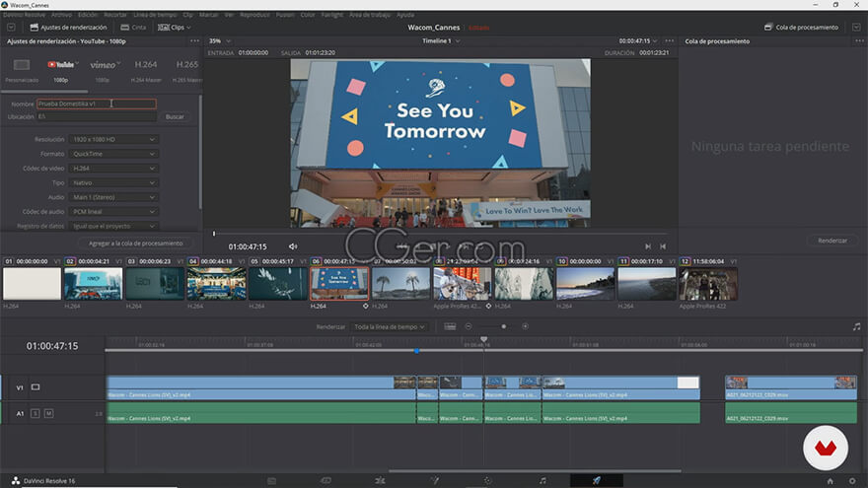
Task: Click the Ubicación path field
Action: tap(97, 116)
